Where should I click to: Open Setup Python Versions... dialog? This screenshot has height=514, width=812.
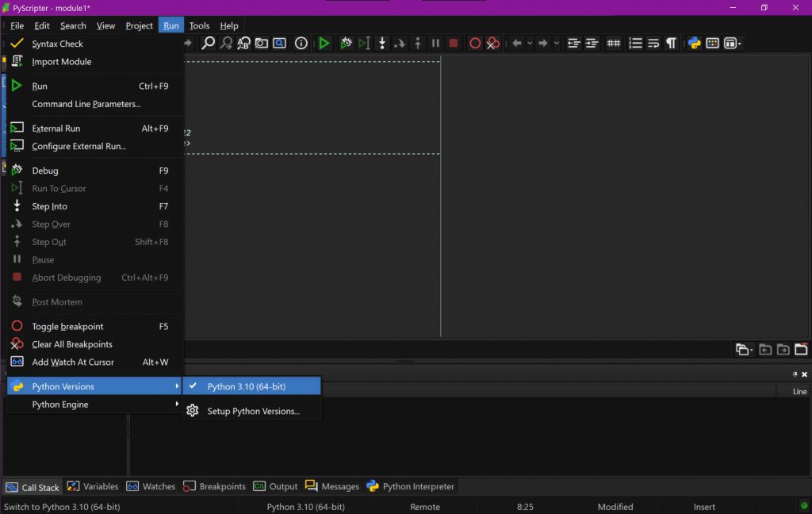point(251,411)
